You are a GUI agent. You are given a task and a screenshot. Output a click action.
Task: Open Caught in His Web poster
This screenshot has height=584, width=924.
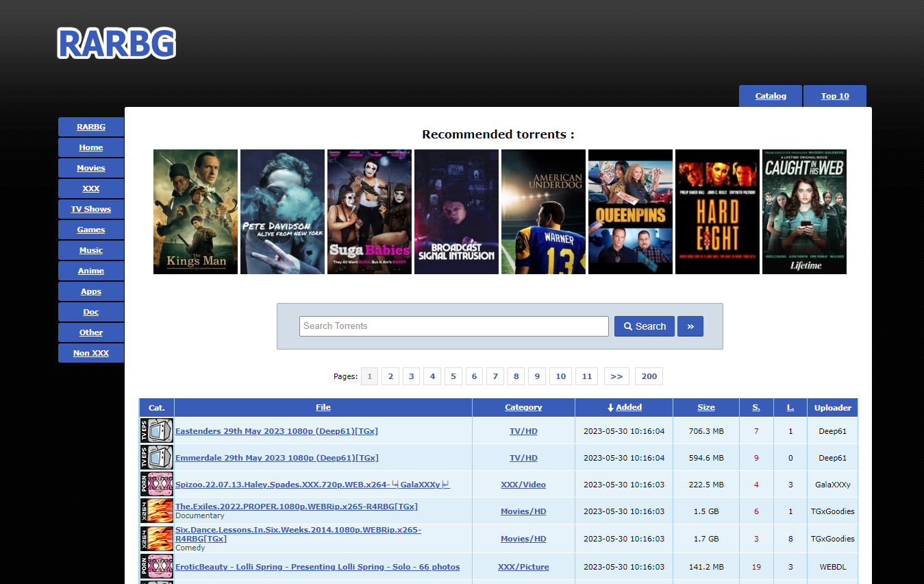804,212
